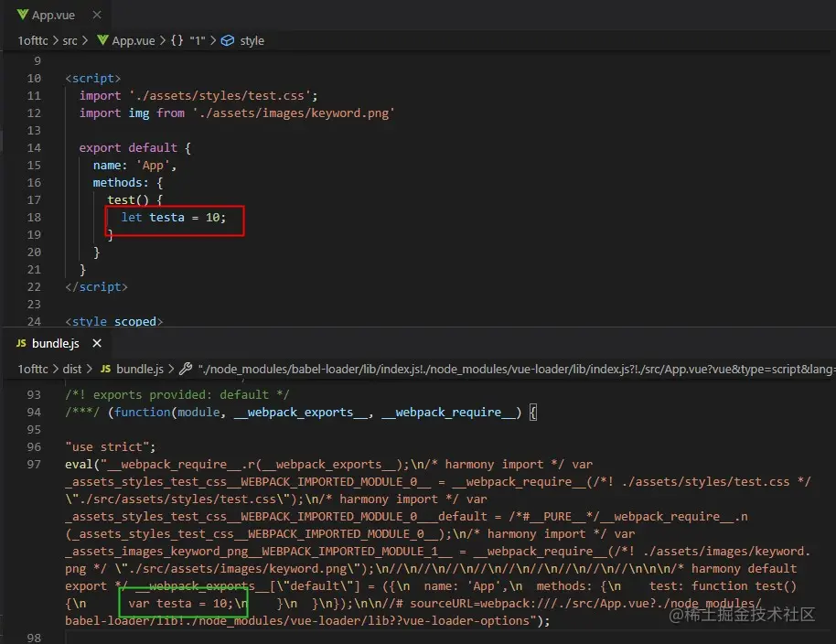Click line number 18 in App.vue
Viewport: 836px width, 644px height.
[x=34, y=218]
